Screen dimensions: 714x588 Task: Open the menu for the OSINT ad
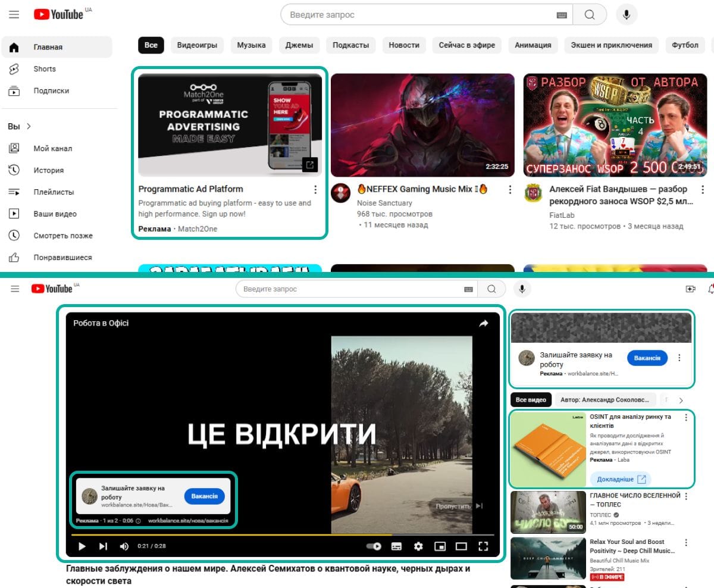(x=686, y=418)
